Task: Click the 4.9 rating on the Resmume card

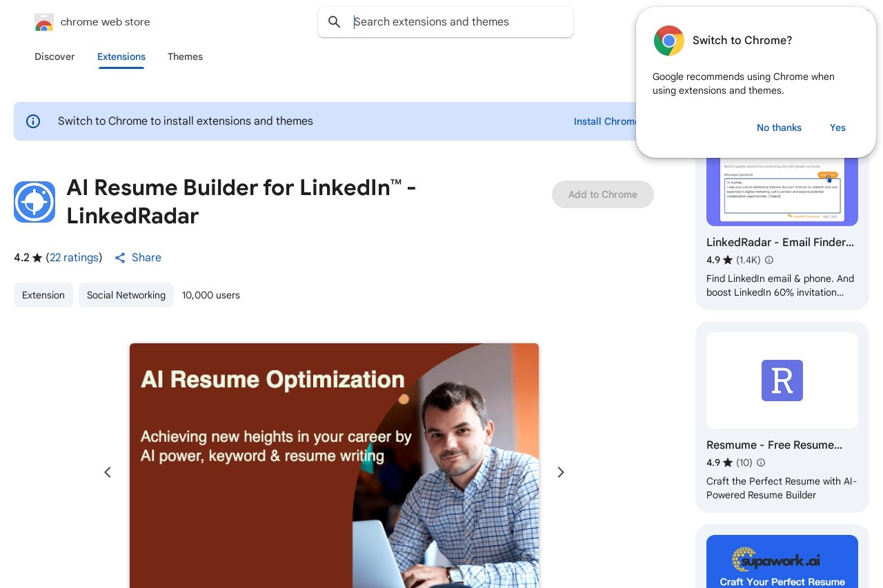Action: pos(719,463)
